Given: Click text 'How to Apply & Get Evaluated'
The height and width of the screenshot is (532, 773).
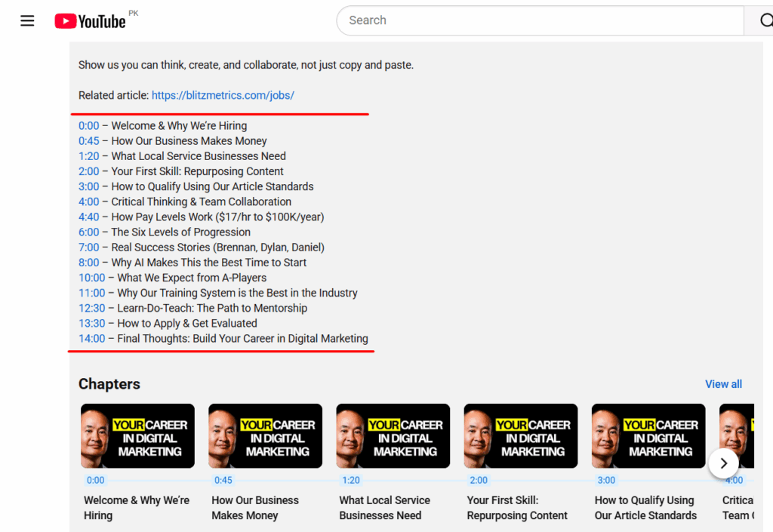Looking at the screenshot, I should (x=187, y=324).
